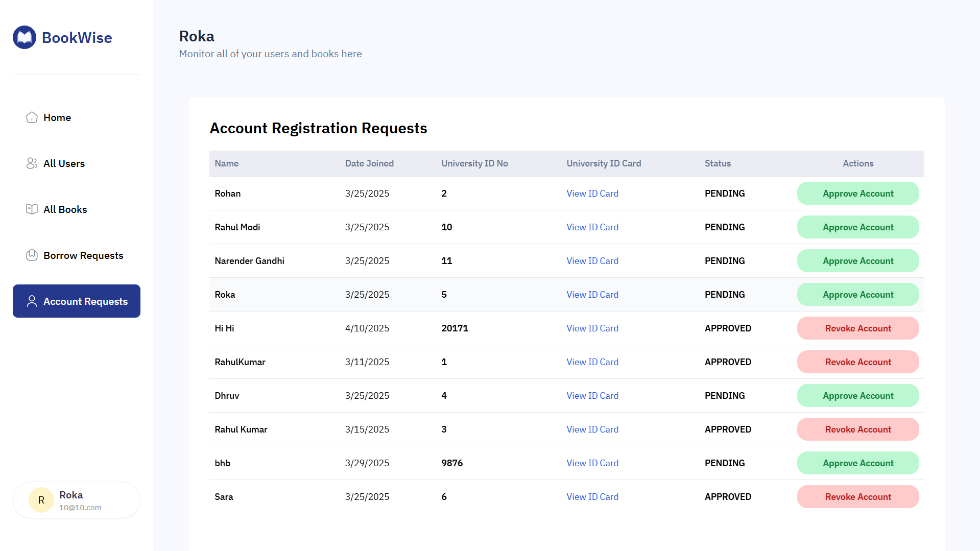The height and width of the screenshot is (551, 980).
Task: View Dhruv's ID Card link
Action: point(592,395)
